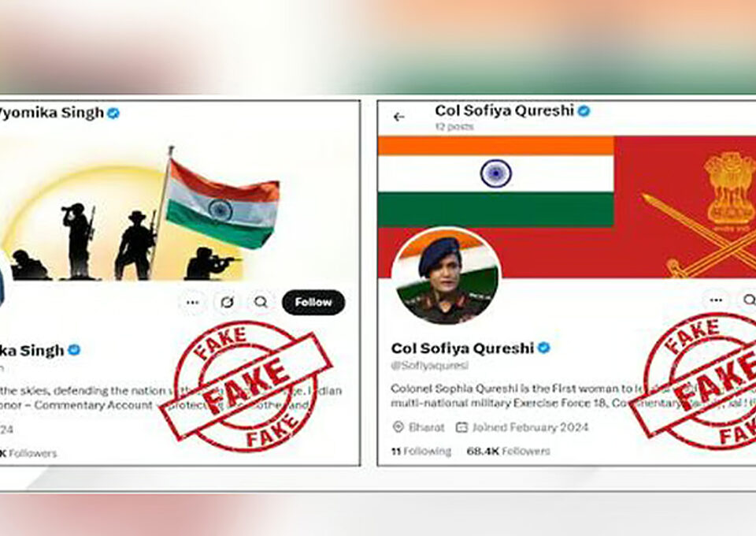Click the @Sofiyaqureshi handle text
This screenshot has height=536, width=756.
(430, 366)
